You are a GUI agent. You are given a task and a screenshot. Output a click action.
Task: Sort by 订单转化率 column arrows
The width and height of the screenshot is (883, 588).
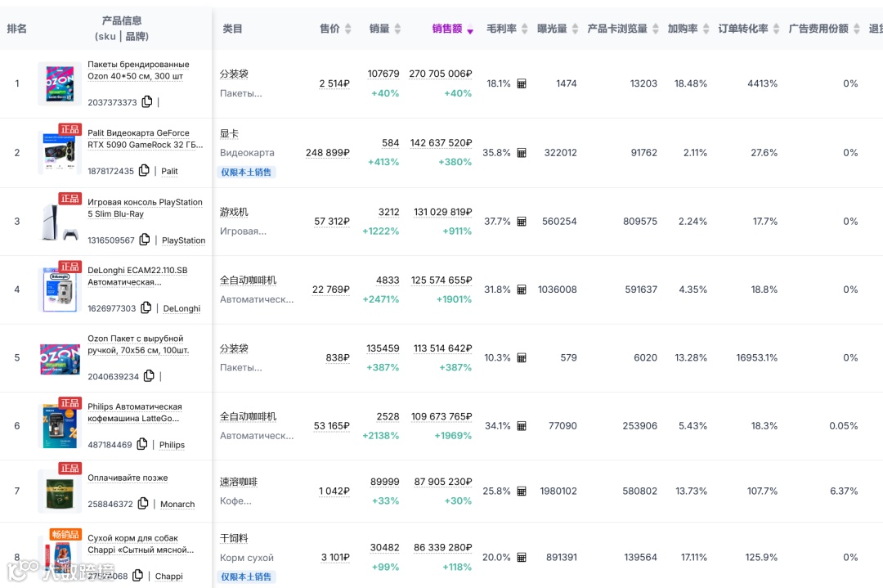[x=776, y=29]
